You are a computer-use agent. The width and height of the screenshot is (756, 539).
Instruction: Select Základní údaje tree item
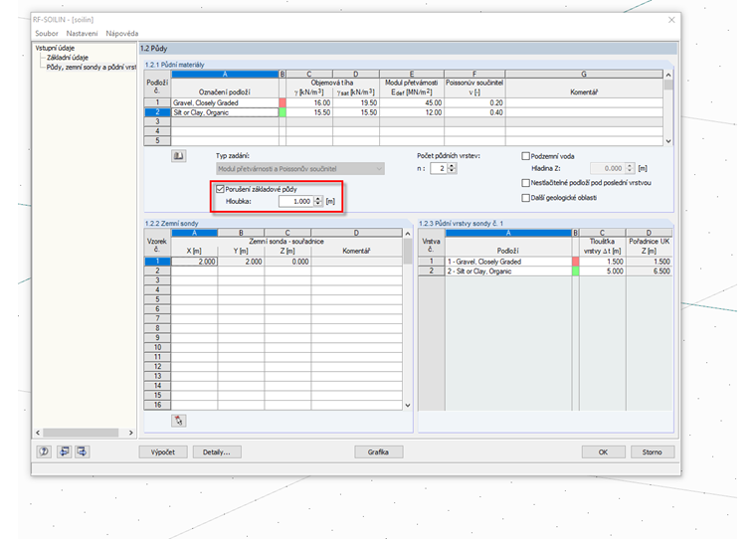[68, 58]
